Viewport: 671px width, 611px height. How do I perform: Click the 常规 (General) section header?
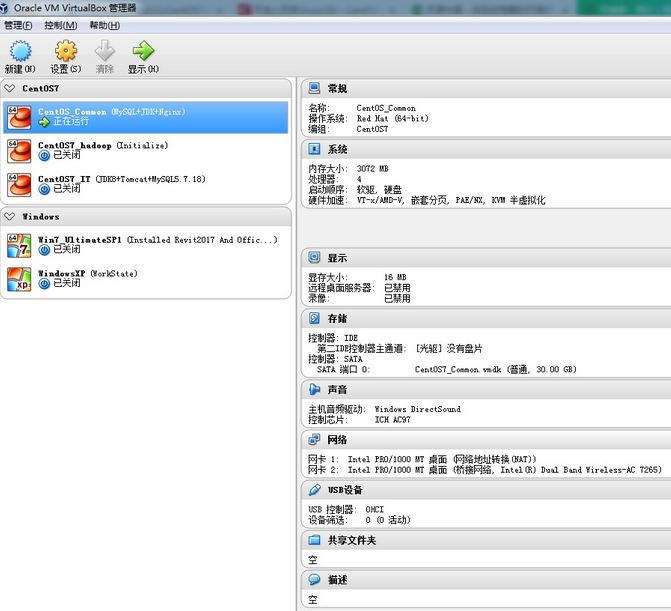(x=338, y=89)
